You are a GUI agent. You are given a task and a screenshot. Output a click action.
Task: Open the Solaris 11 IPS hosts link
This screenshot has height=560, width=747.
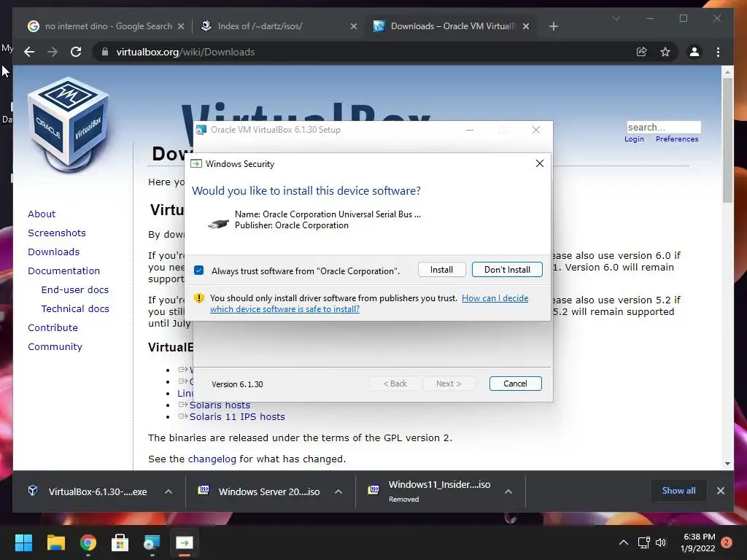[237, 416]
